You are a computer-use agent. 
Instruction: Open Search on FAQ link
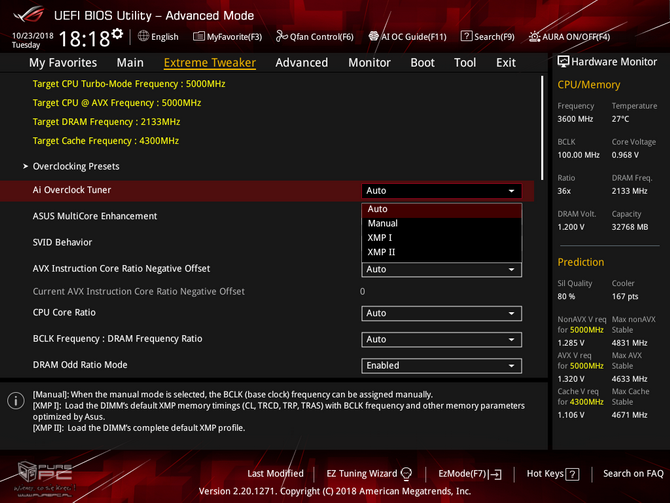tap(633, 474)
